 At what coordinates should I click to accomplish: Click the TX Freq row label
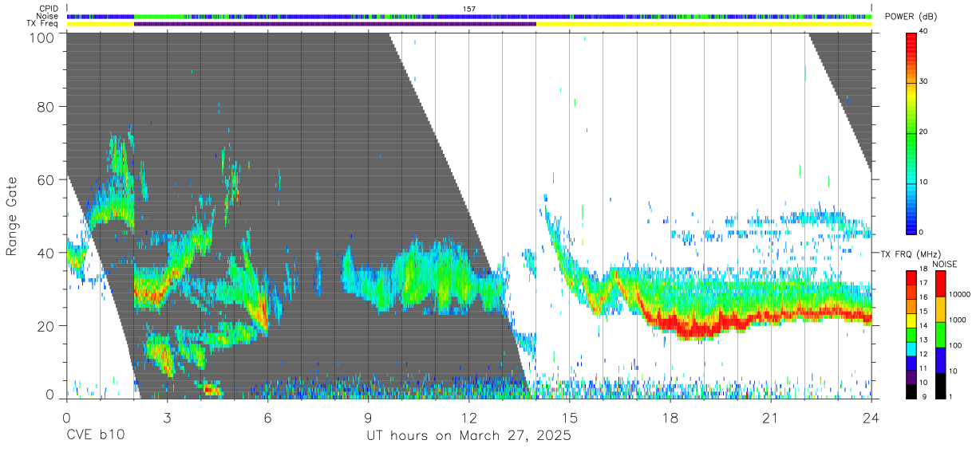coord(45,24)
